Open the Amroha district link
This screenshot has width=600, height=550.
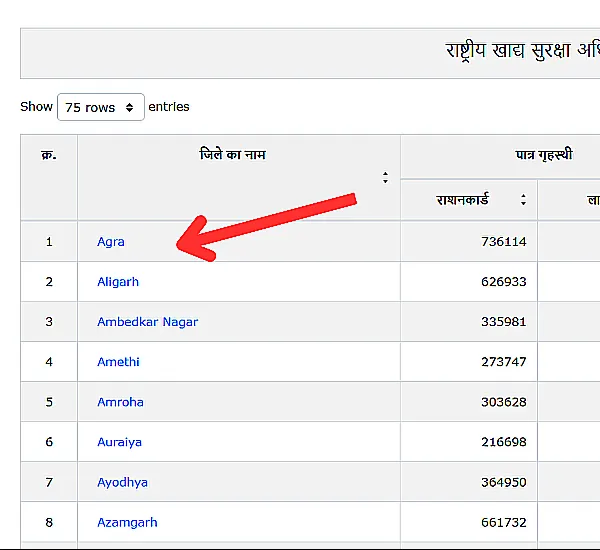[120, 402]
